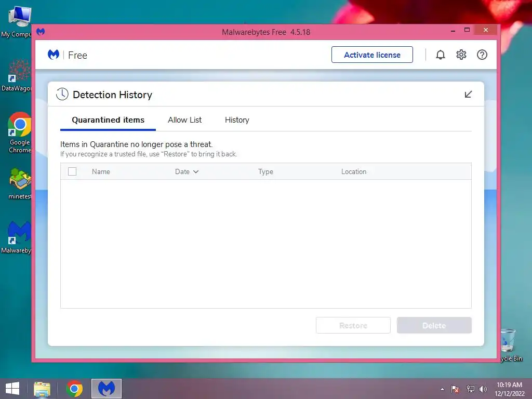The width and height of the screenshot is (532, 399).
Task: Click the Malwarebytes title bar logo
Action: [x=41, y=32]
